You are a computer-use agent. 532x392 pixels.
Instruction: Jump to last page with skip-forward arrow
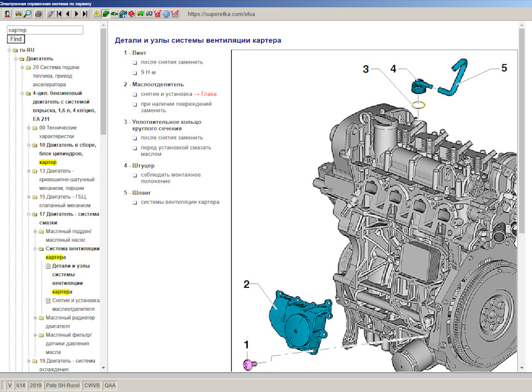coord(85,13)
